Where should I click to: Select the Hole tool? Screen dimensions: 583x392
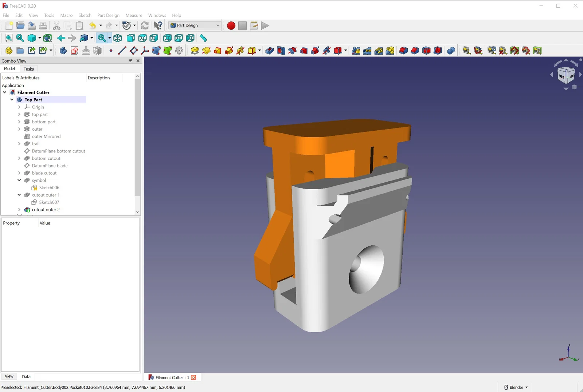coord(281,51)
